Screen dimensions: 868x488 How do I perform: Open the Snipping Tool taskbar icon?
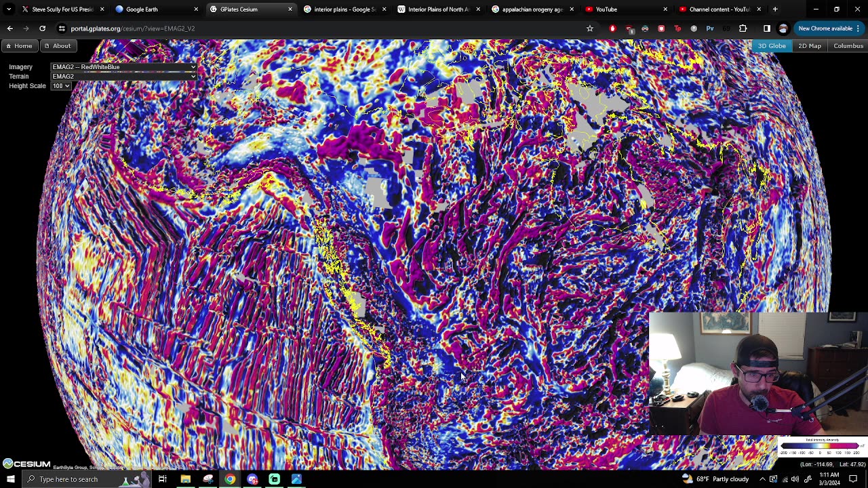click(x=208, y=479)
